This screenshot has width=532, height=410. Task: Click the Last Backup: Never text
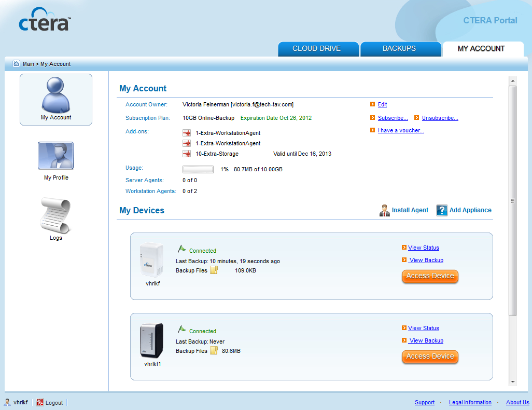point(200,341)
